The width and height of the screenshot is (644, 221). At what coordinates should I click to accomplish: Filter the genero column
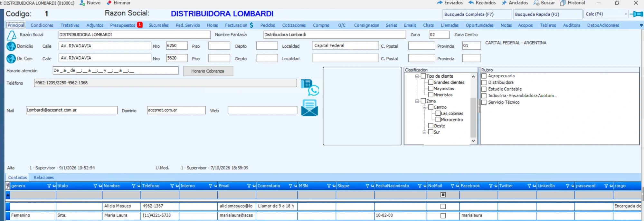click(x=49, y=186)
